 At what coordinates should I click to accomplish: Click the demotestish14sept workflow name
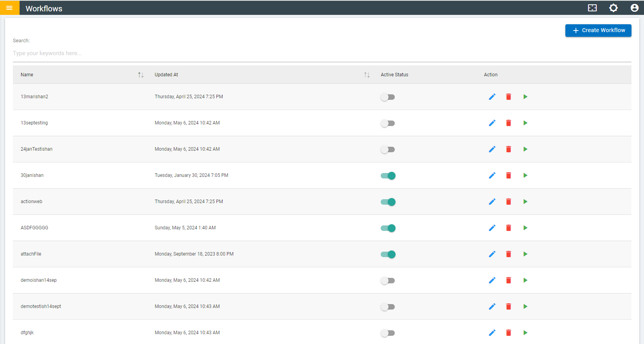(x=41, y=306)
